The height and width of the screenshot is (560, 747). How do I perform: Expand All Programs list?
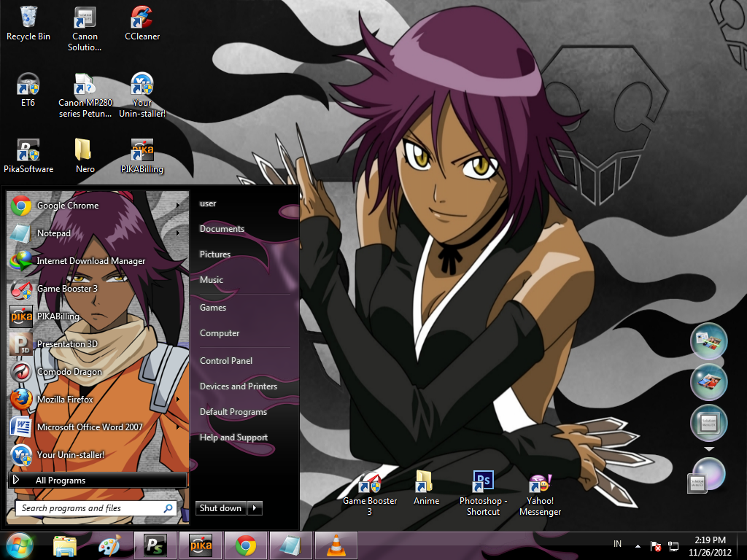pyautogui.click(x=98, y=480)
